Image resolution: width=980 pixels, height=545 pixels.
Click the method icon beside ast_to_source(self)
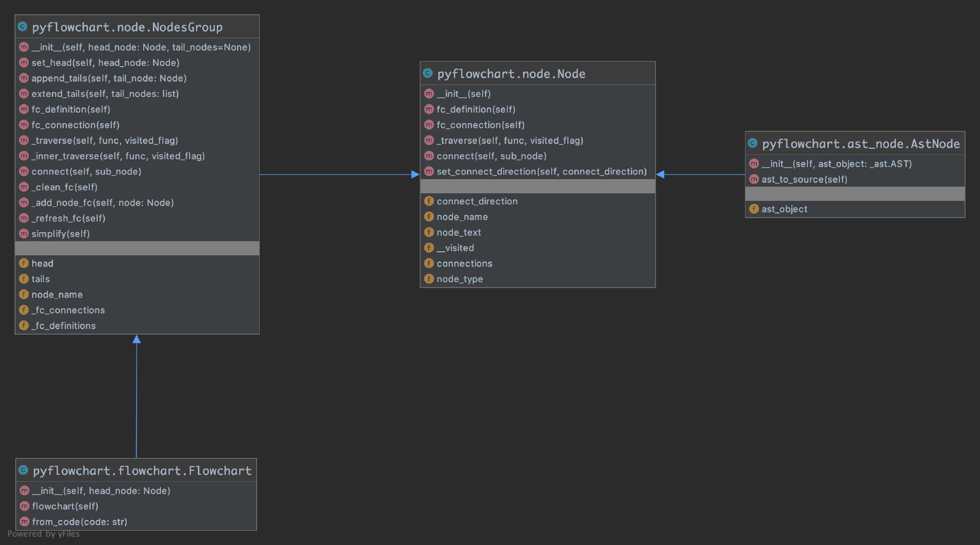[x=754, y=179]
